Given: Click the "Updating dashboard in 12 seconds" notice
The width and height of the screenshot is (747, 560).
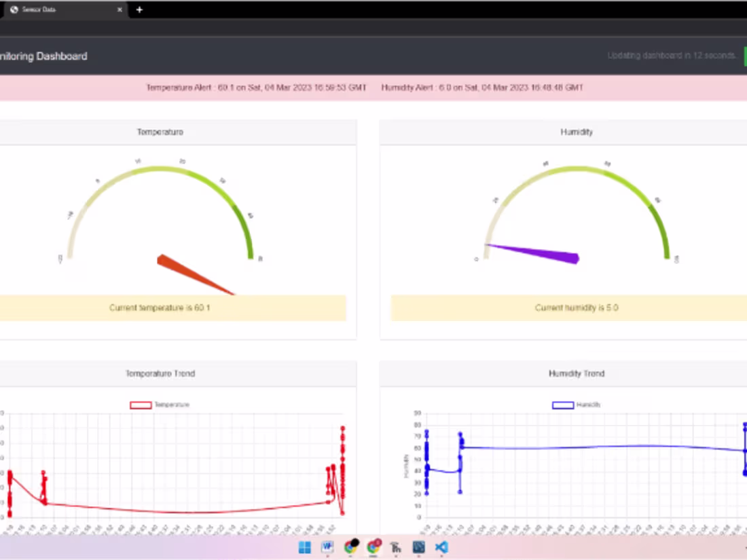Looking at the screenshot, I should tap(672, 56).
